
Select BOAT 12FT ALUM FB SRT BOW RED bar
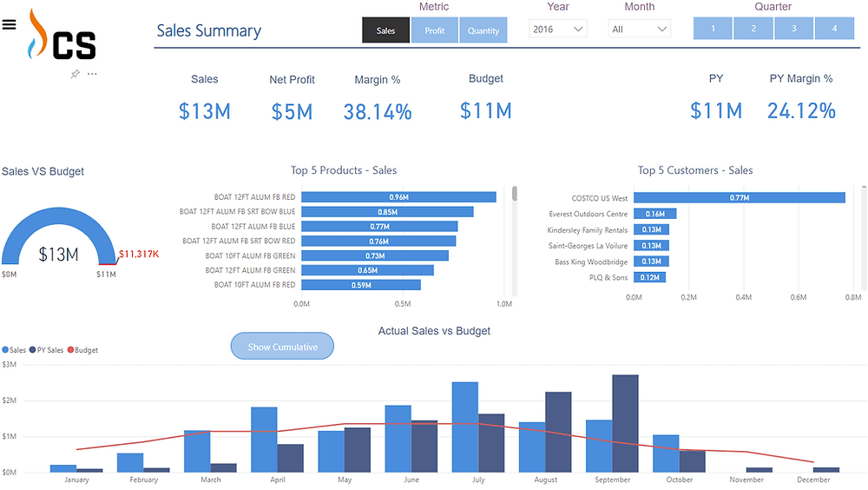(x=378, y=242)
